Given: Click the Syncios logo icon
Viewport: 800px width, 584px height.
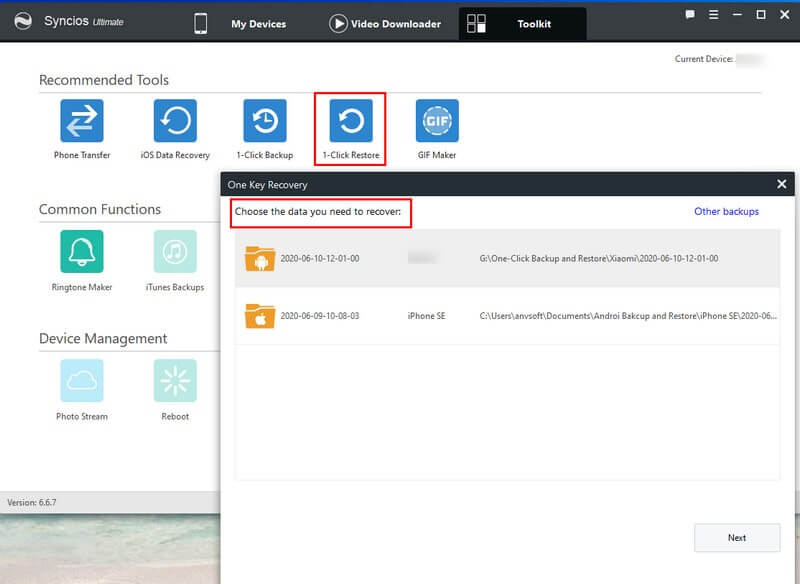Looking at the screenshot, I should tap(23, 21).
